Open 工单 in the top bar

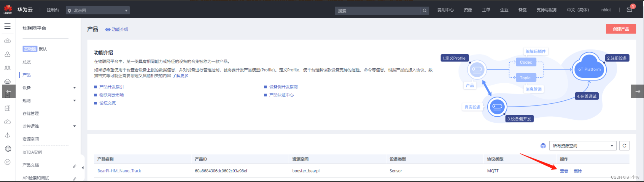[x=486, y=10]
